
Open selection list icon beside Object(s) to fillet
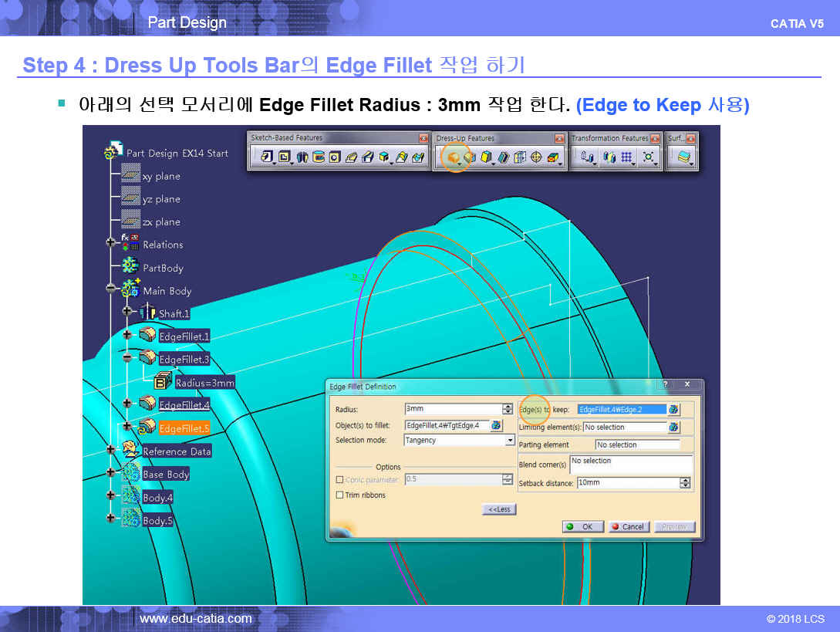click(495, 425)
